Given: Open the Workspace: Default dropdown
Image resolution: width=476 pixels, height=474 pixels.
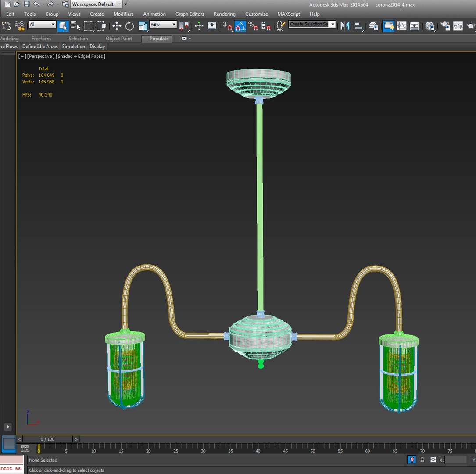Looking at the screenshot, I should [x=96, y=4].
